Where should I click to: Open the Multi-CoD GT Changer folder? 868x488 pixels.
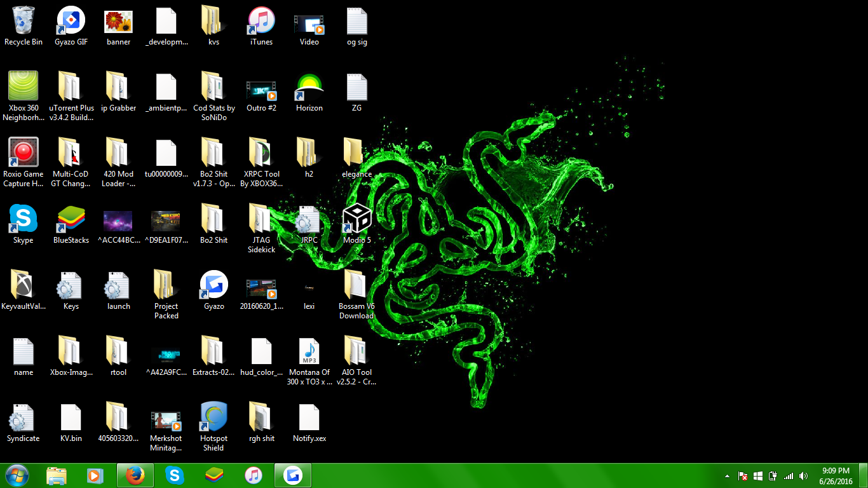click(x=71, y=163)
